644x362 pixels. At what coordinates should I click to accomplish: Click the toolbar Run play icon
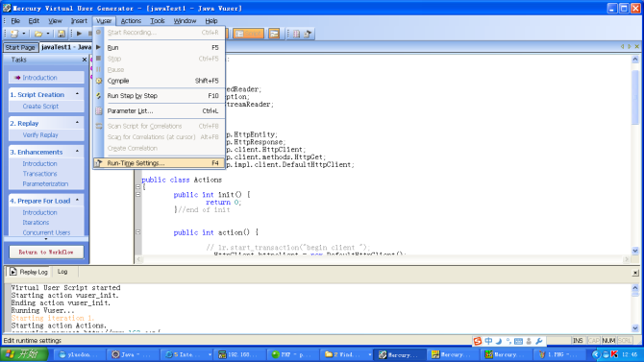pos(79,34)
